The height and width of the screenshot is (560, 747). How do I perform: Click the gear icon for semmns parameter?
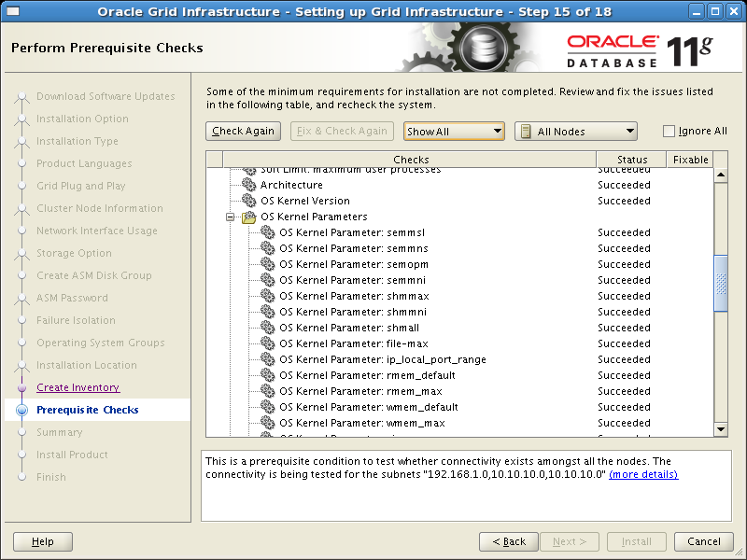[x=268, y=248]
